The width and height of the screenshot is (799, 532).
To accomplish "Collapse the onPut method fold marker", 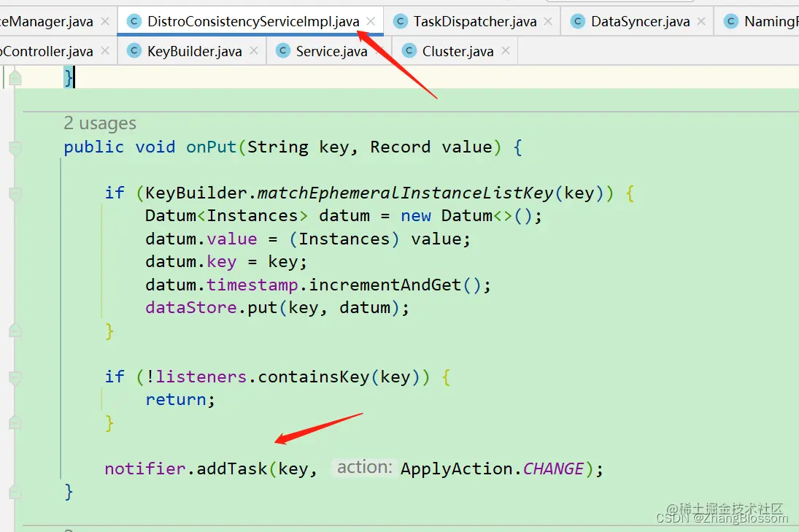I will [15, 147].
